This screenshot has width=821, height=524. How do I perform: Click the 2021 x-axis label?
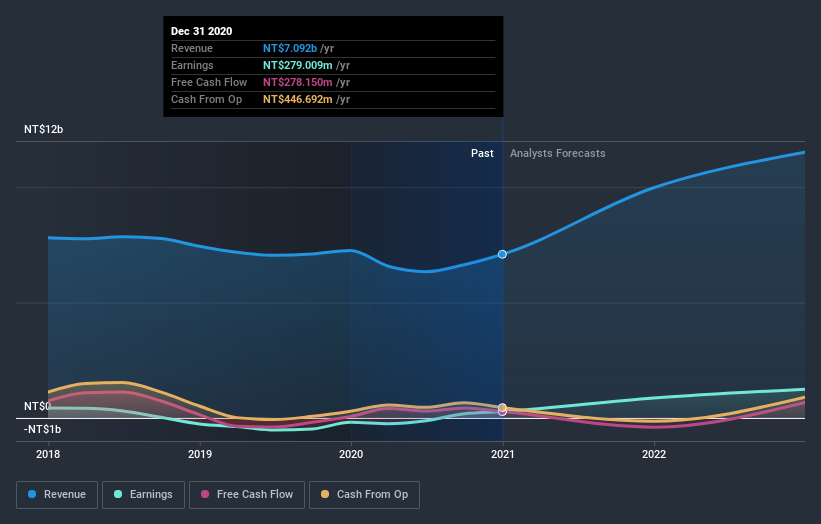pyautogui.click(x=503, y=454)
